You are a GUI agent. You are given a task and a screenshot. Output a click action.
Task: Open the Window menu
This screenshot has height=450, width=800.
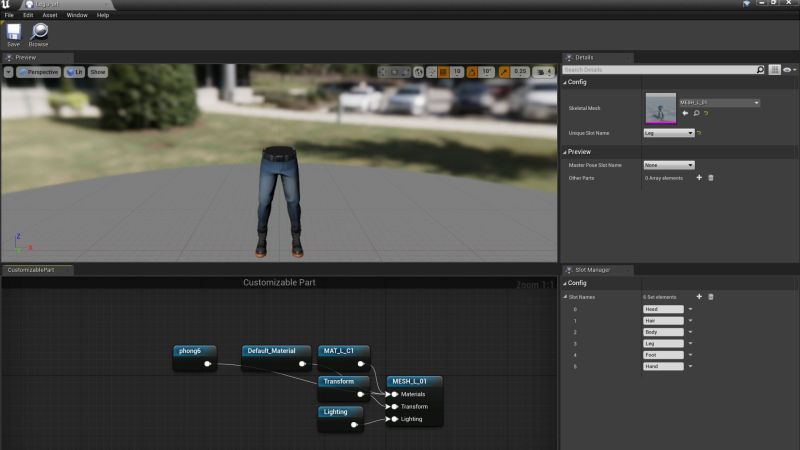[77, 15]
